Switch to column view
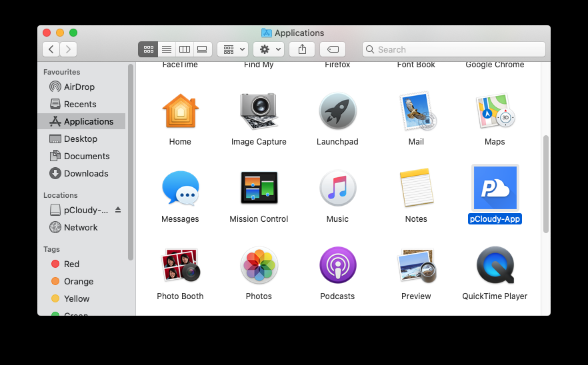The image size is (588, 365). 185,49
